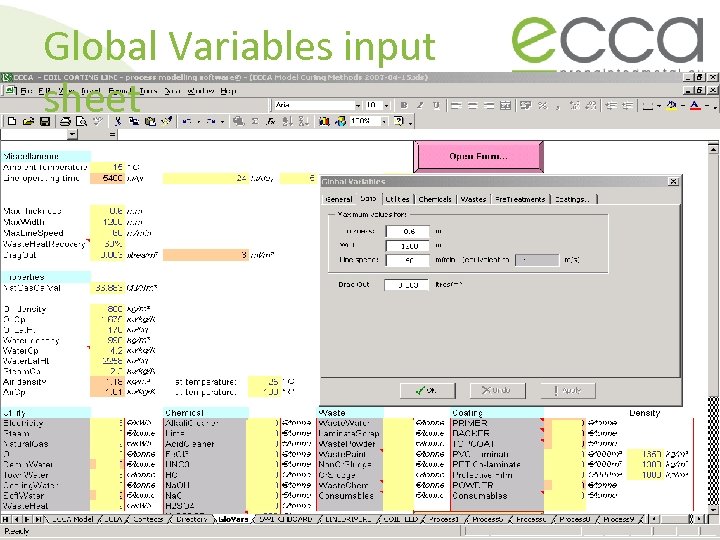
Task: Switch to Utilities tab in Global Variables
Action: pos(397,199)
